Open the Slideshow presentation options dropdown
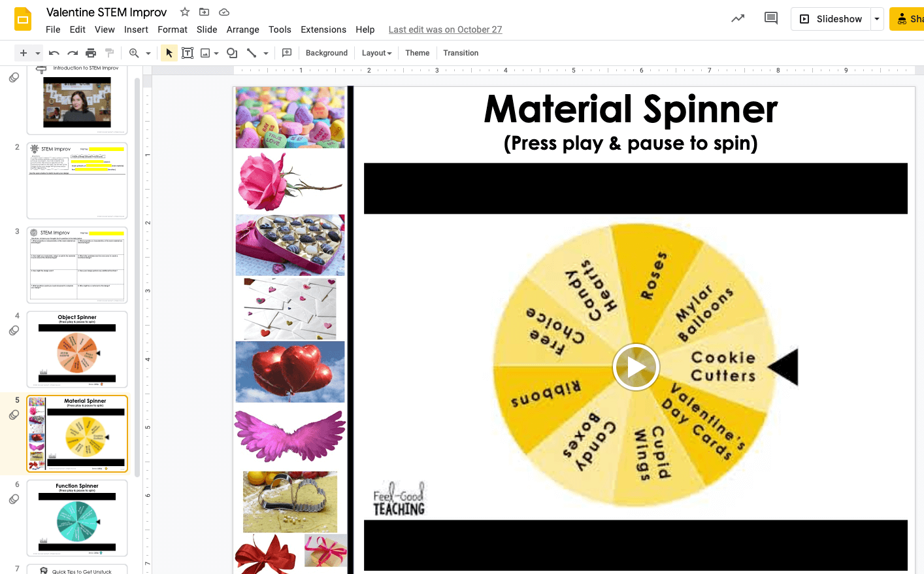 pos(878,19)
